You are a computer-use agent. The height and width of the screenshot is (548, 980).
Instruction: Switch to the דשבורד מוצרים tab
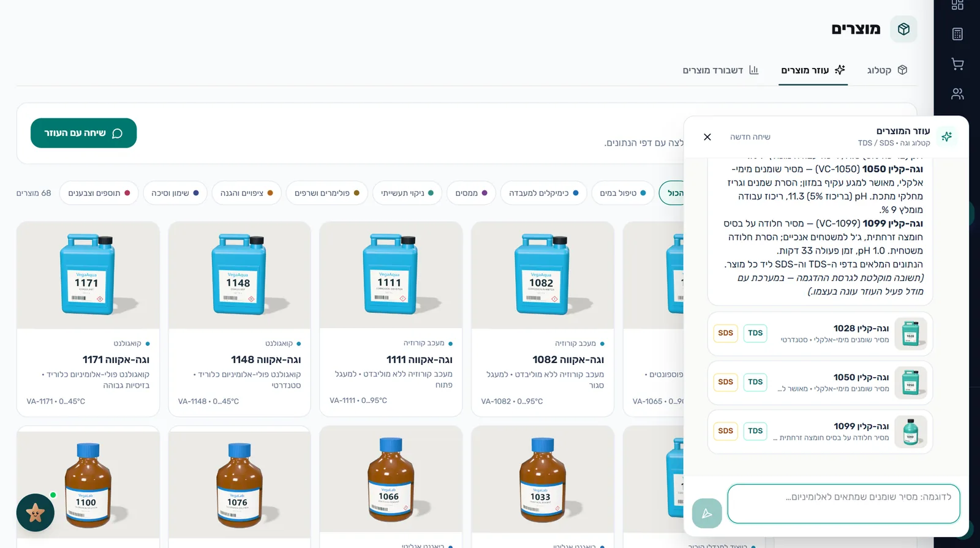(720, 70)
